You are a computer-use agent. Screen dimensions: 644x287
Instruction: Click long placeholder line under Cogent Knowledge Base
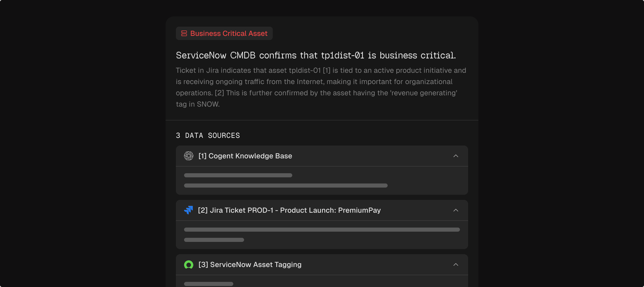pyautogui.click(x=286, y=186)
